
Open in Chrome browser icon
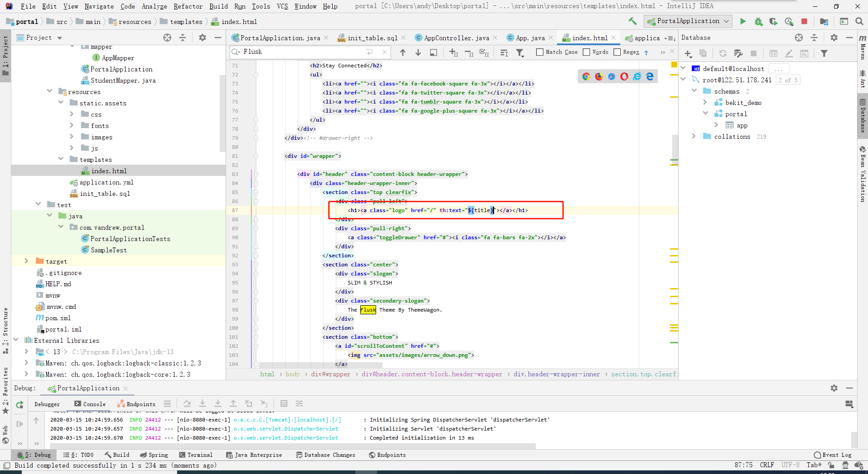(x=586, y=76)
